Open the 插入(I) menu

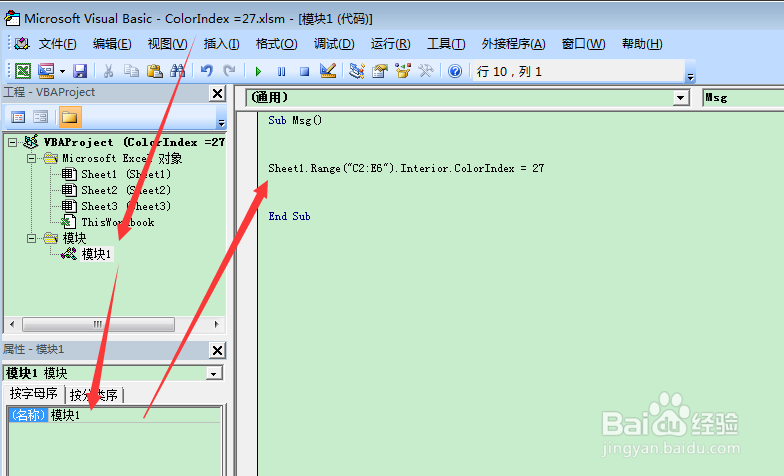[222, 44]
